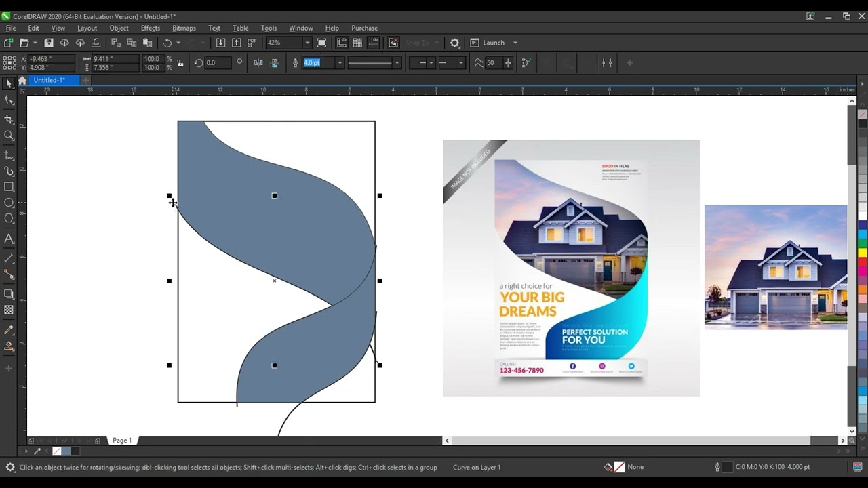This screenshot has height=488, width=868.
Task: Click the X position -9.463 field
Action: (51, 59)
